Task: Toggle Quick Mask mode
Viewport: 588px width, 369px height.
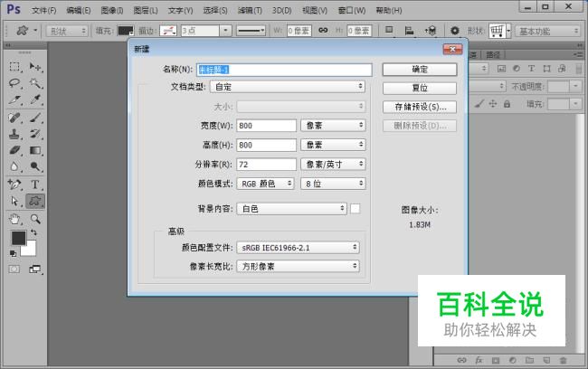Action: (x=14, y=269)
